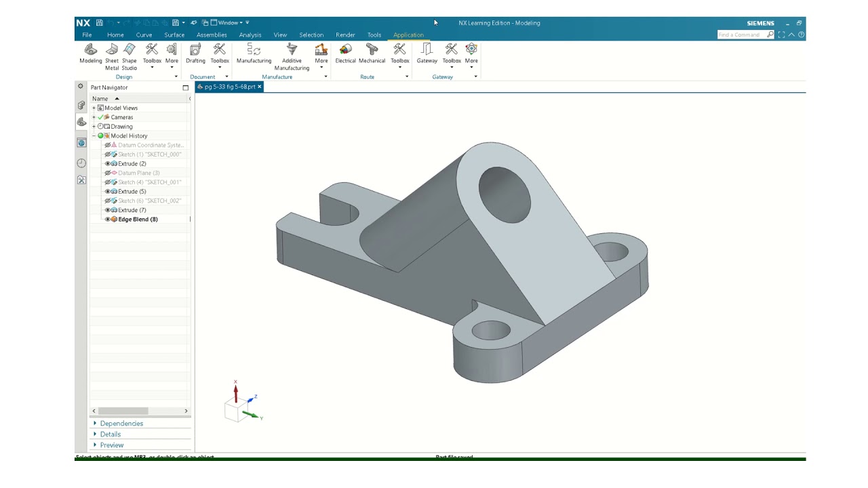Show the hidden Datum Plane (3)
This screenshot has width=868, height=488.
point(107,173)
